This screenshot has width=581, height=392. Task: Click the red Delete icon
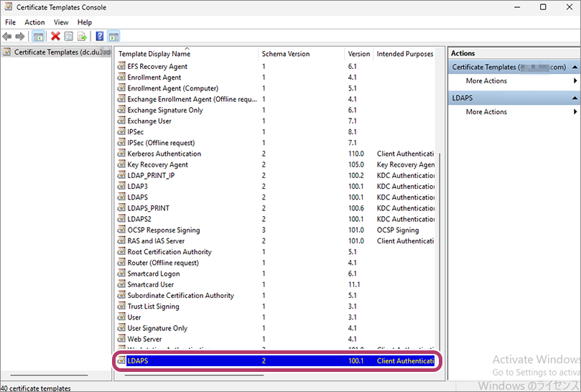55,36
